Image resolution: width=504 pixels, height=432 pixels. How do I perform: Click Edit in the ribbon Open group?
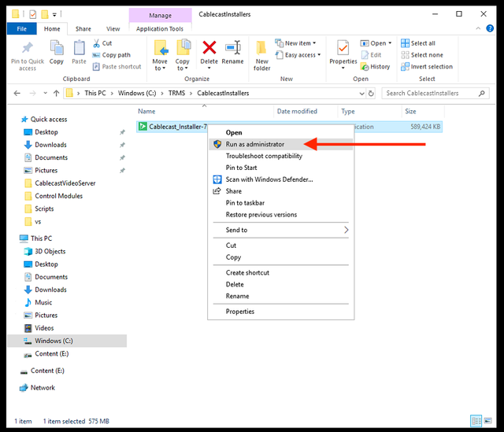(x=371, y=55)
